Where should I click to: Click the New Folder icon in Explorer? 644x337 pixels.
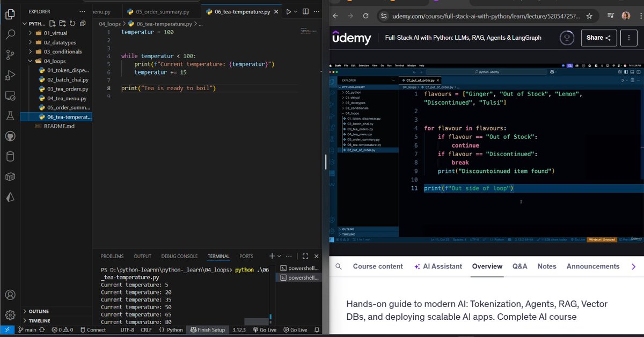[62, 24]
